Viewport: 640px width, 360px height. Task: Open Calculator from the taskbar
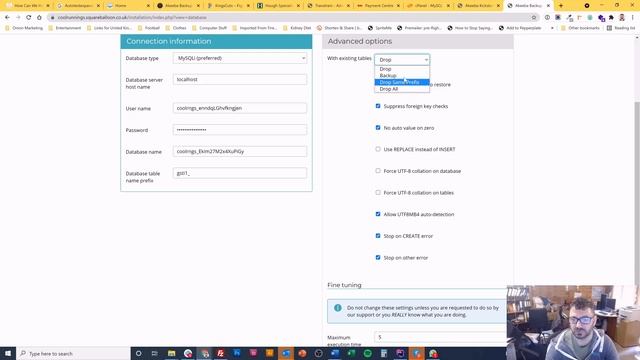384,353
